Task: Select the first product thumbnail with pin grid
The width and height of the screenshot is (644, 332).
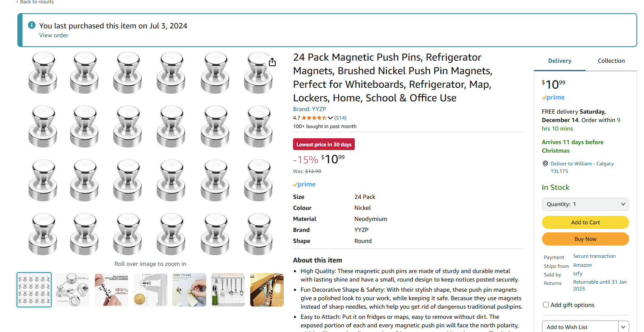Action: [34, 290]
